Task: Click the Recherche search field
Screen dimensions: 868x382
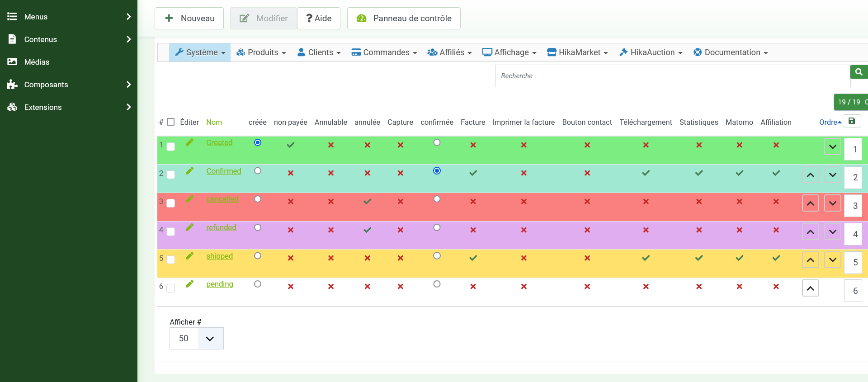Action: coord(673,76)
